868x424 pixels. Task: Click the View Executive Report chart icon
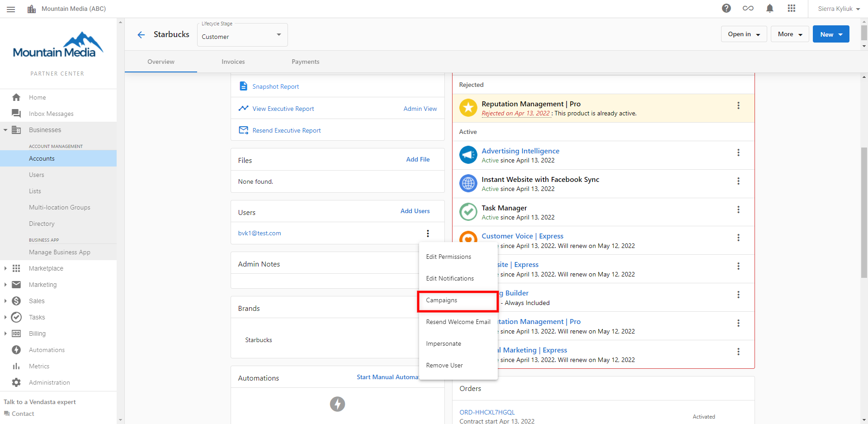tap(243, 108)
